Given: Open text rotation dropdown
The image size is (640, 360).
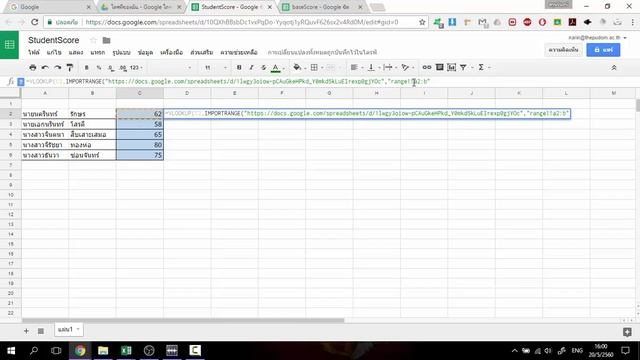Looking at the screenshot, I should [x=407, y=67].
